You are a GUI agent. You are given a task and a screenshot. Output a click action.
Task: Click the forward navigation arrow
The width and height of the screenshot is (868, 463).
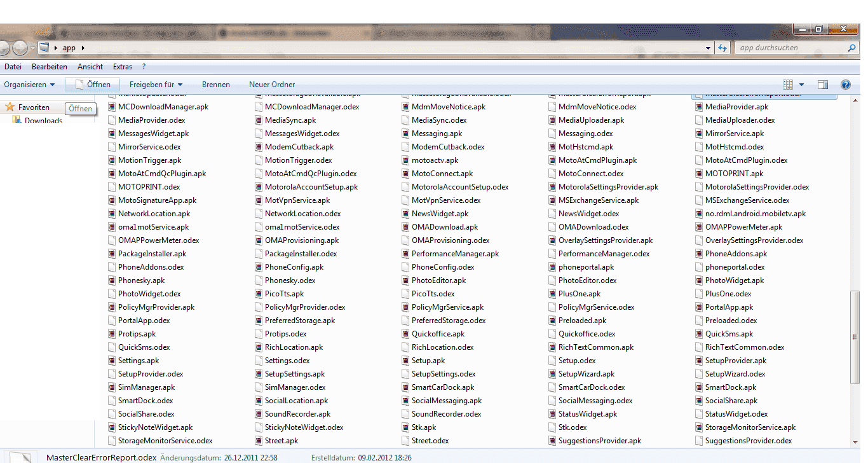tap(20, 48)
